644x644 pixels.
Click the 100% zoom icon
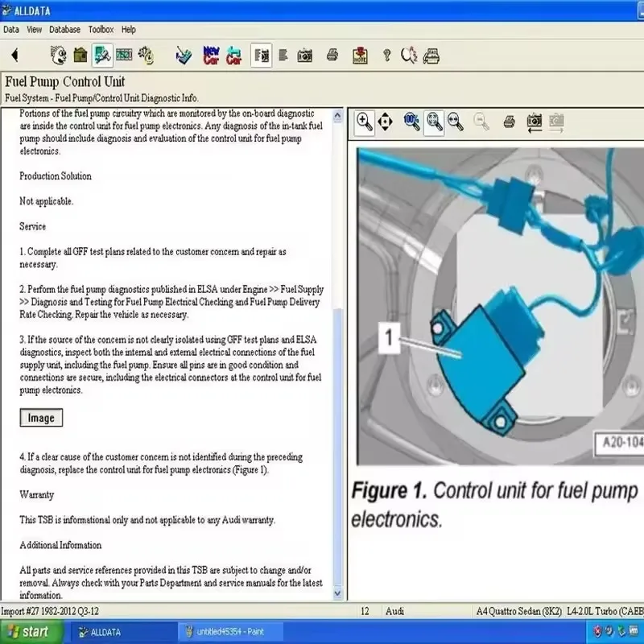412,122
